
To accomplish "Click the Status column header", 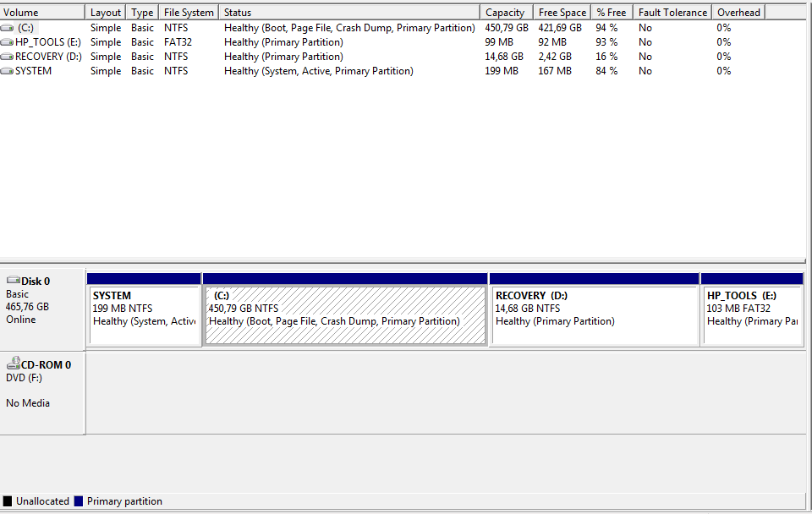I will (x=348, y=13).
